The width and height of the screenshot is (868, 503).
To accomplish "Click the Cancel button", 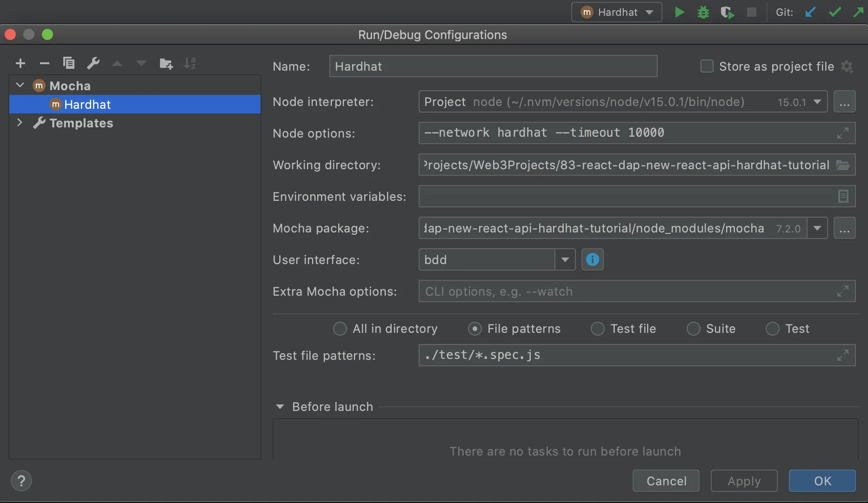I will pos(666,481).
